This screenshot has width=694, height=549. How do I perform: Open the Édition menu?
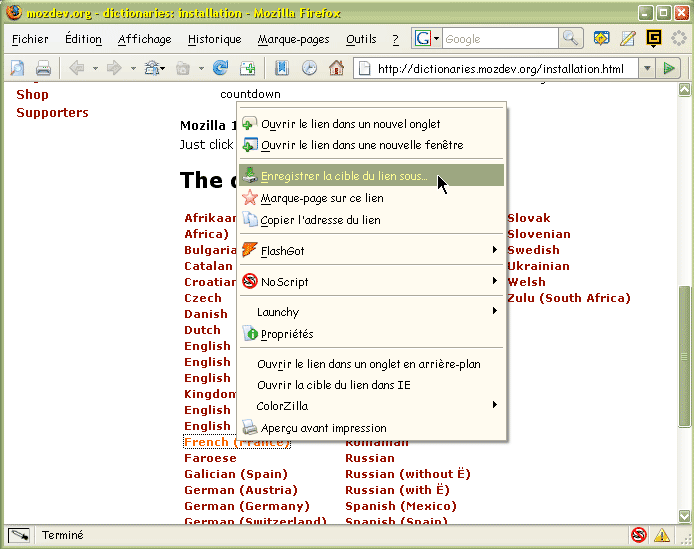pyautogui.click(x=83, y=39)
